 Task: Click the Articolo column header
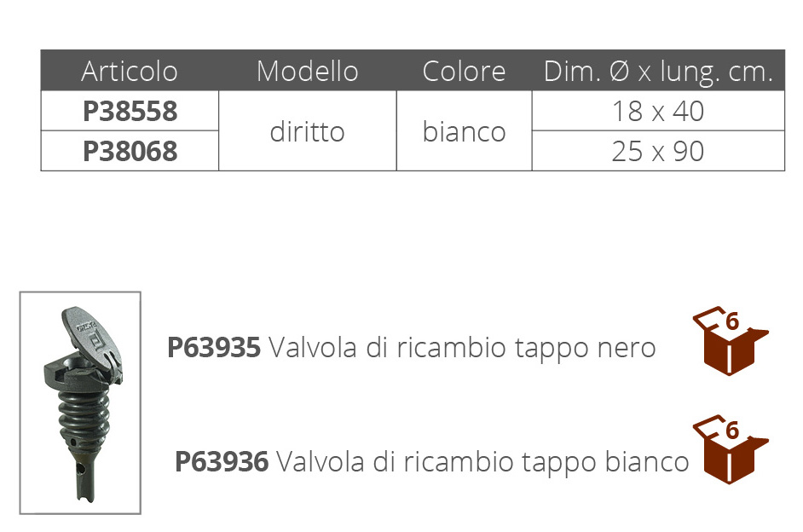130,71
